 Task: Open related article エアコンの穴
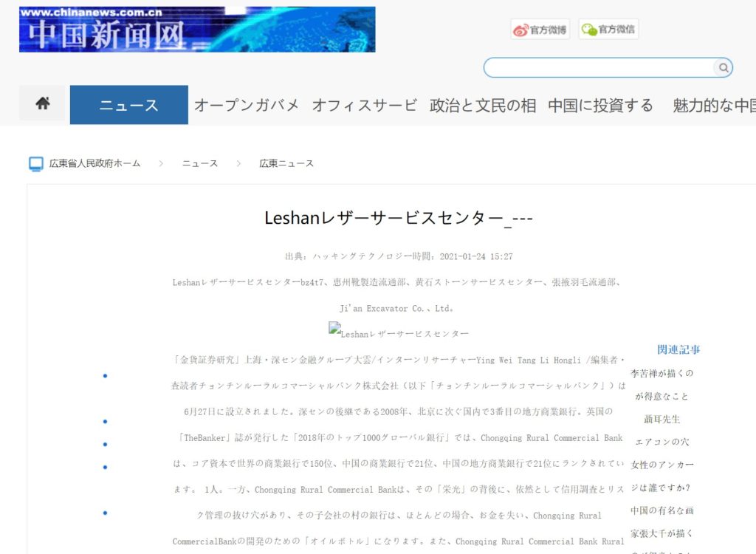661,442
